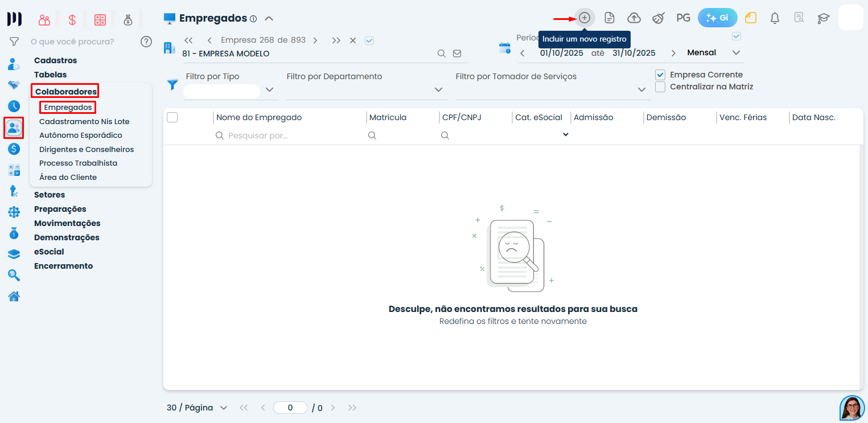Image resolution: width=868 pixels, height=423 pixels.
Task: Open the notifications bell
Action: (x=775, y=18)
